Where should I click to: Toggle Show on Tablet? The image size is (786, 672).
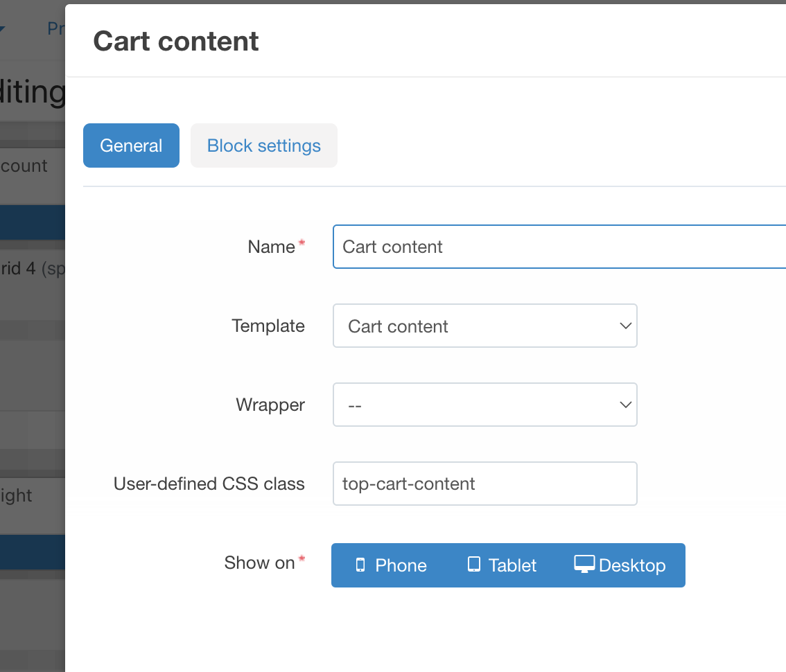click(x=503, y=565)
